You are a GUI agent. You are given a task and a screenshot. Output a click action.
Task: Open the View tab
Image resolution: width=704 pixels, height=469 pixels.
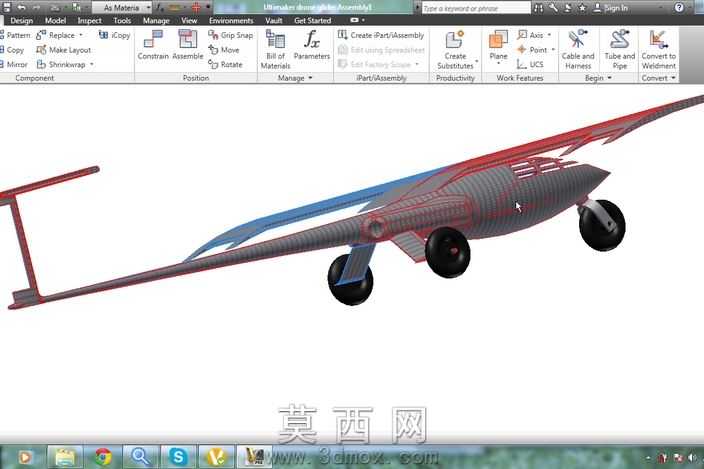(189, 21)
